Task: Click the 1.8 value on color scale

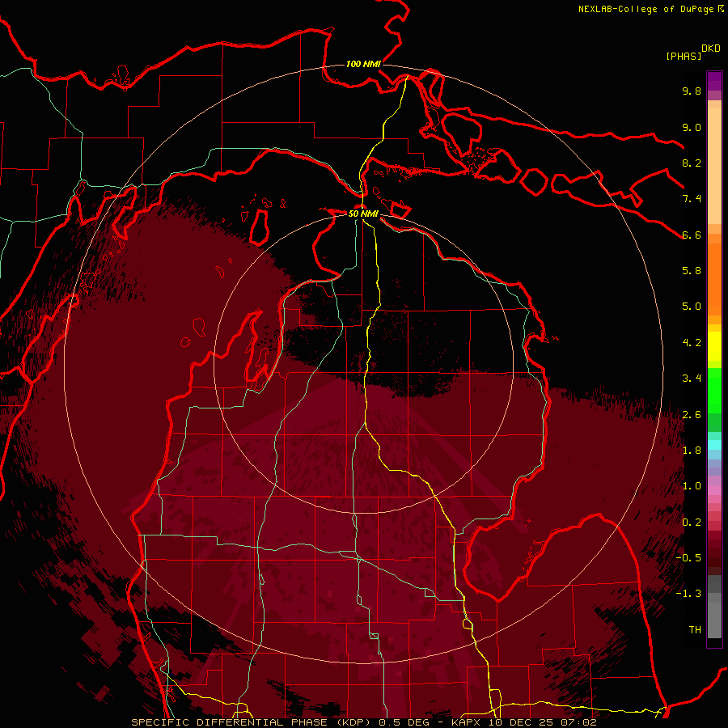Action: click(692, 451)
